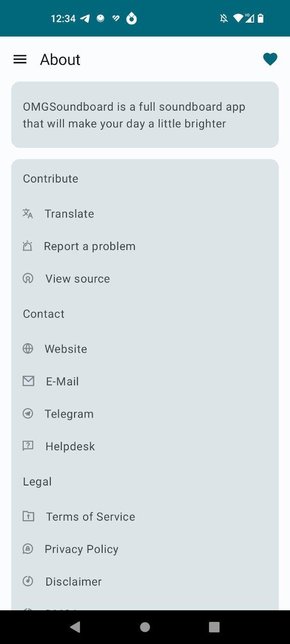Tap the OMGSoundboard description card
This screenshot has width=290, height=644.
(145, 115)
